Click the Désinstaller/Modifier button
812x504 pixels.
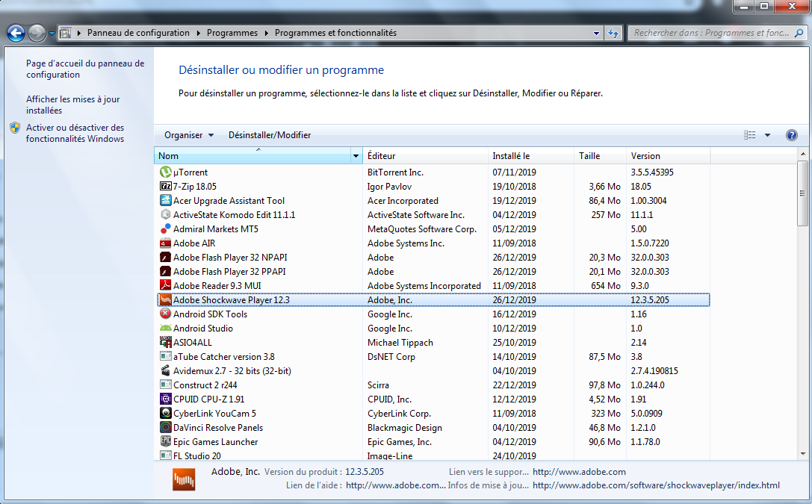click(x=270, y=135)
